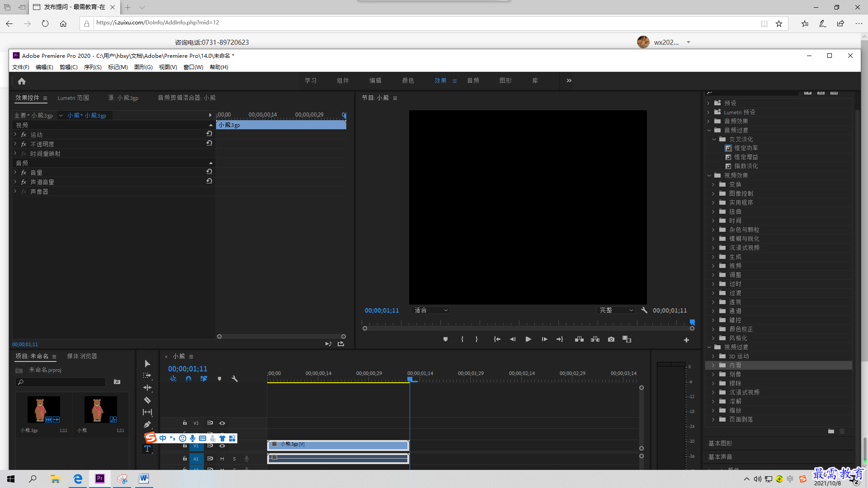
Task: Select the Slip tool
Action: (x=147, y=412)
